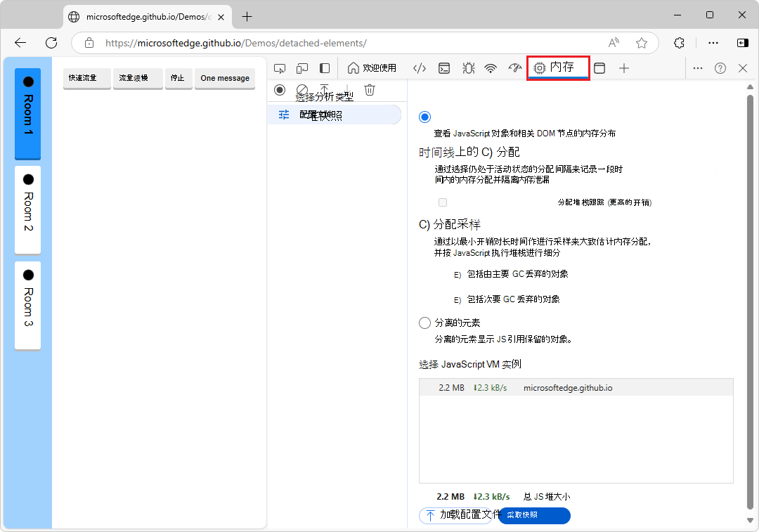Open more tools with the plus button
759x532 pixels.
point(624,68)
